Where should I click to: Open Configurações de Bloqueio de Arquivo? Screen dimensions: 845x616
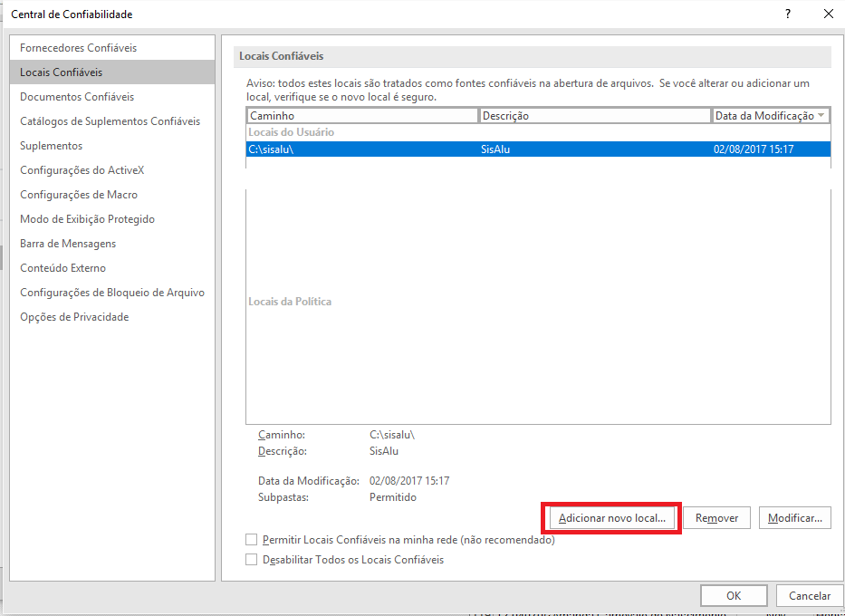112,293
